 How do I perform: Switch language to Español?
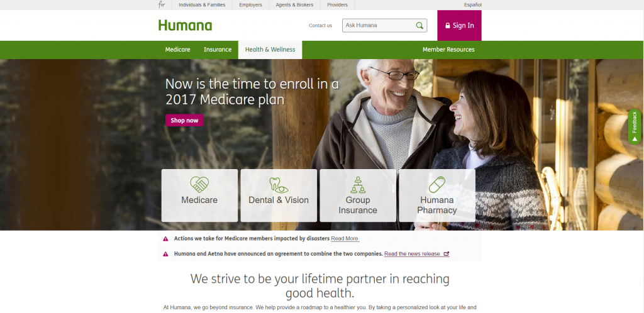[x=473, y=5]
